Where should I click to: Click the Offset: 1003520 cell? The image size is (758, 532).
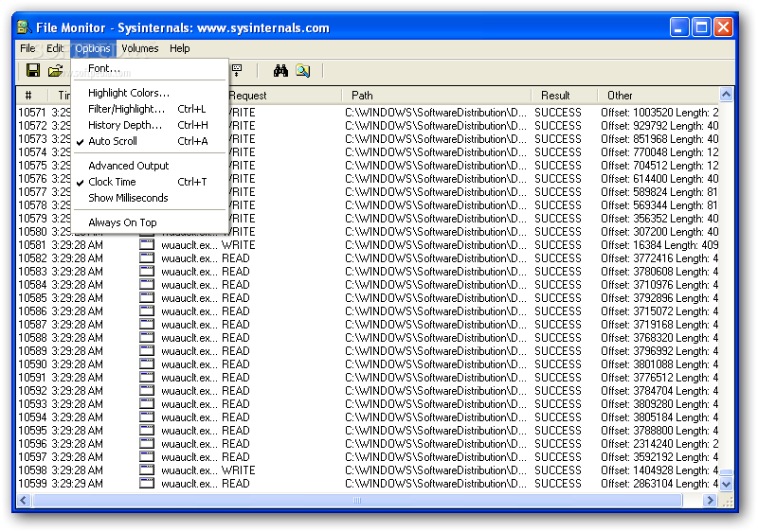click(x=659, y=113)
